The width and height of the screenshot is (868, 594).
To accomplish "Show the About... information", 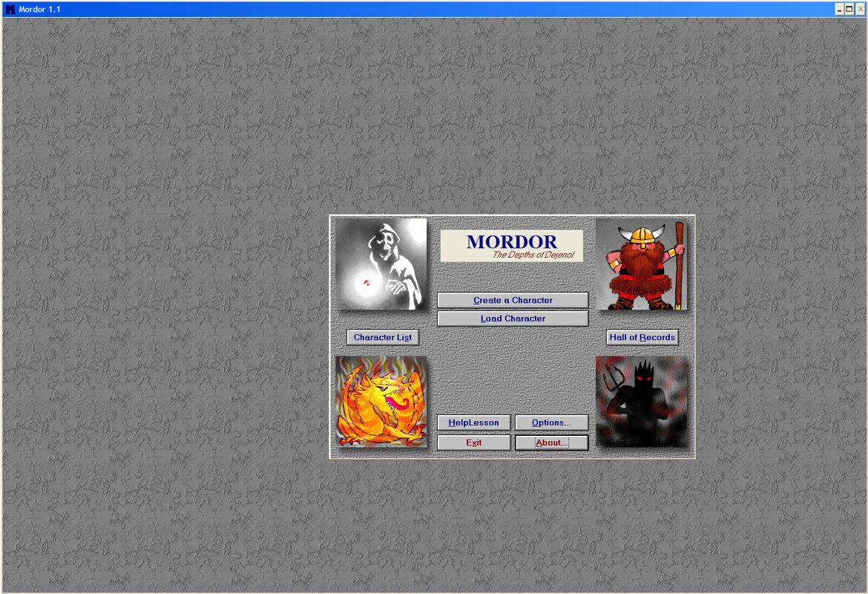I will pos(551,443).
